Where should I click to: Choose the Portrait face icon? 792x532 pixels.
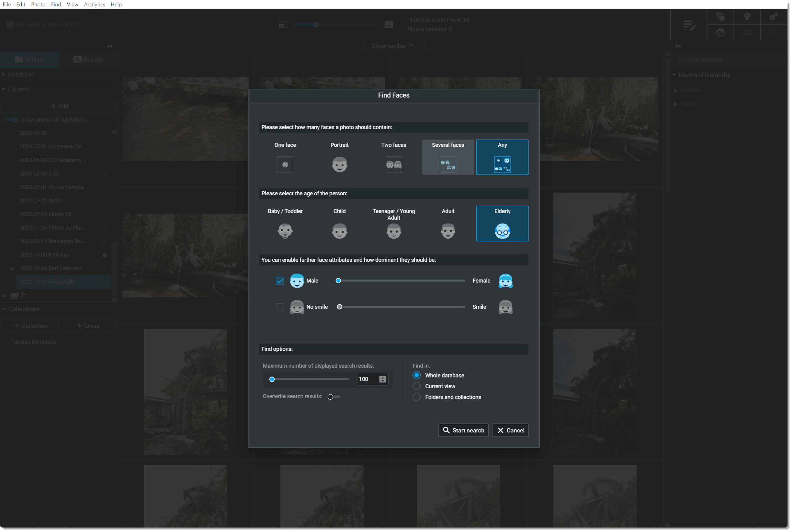(x=339, y=164)
